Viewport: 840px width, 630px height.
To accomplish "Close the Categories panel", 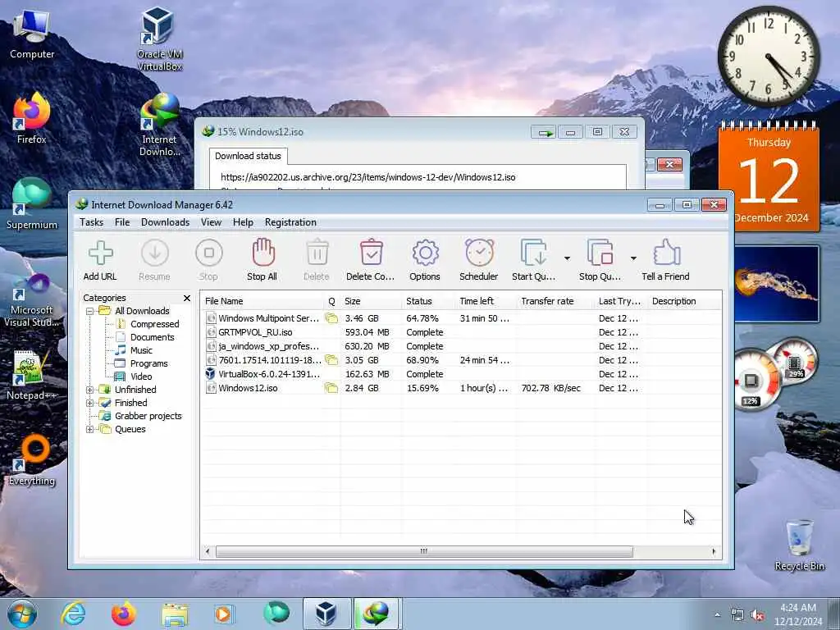I will click(187, 298).
